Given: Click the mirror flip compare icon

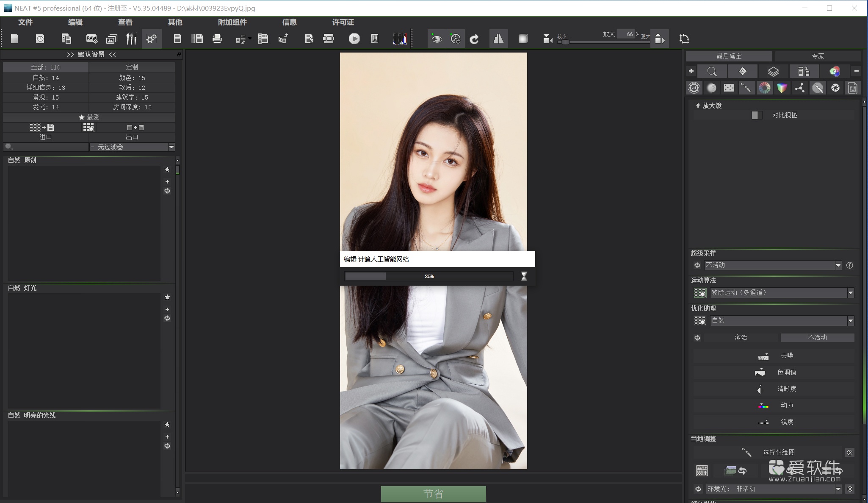Looking at the screenshot, I should 498,39.
